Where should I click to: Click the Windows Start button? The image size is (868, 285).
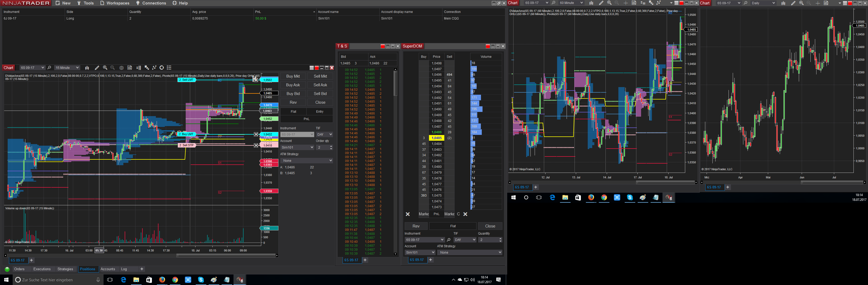[6, 280]
